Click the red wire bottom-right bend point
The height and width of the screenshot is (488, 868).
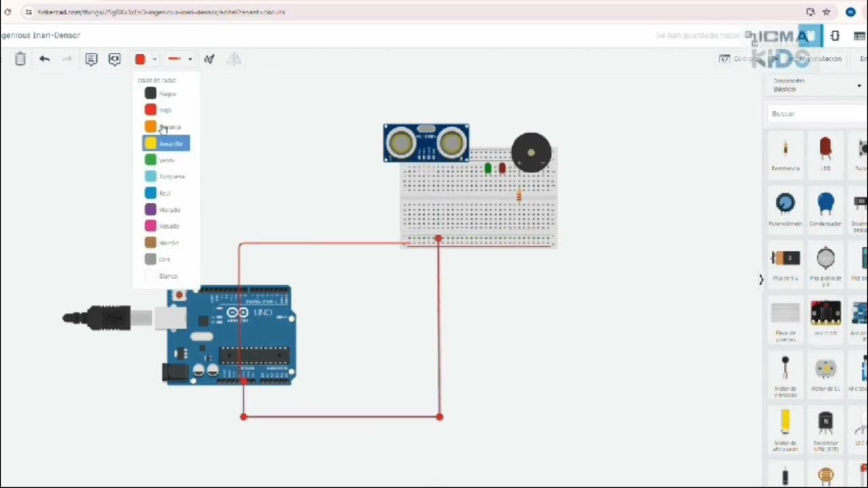439,416
